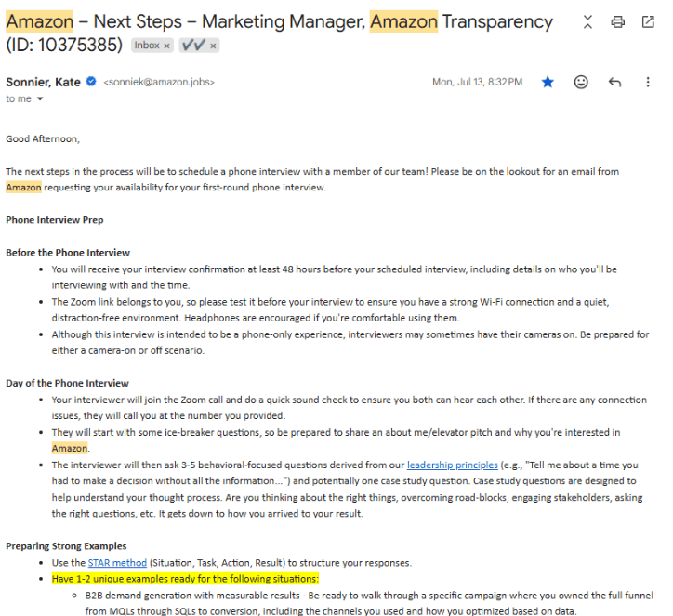
Task: Click the double checkmark label chip
Action: pyautogui.click(x=193, y=45)
